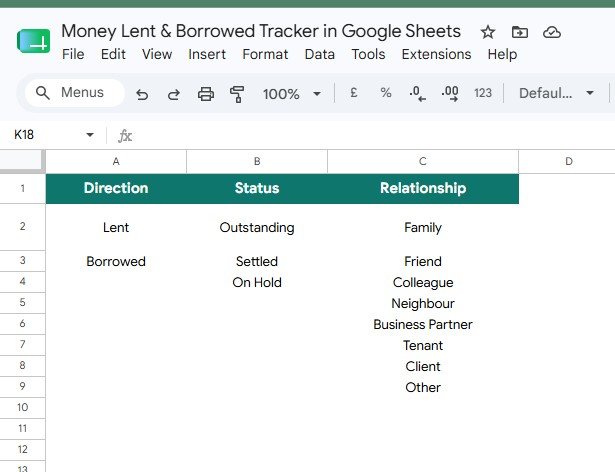This screenshot has height=472, width=615.
Task: Open the zoom 100% dropdown
Action: click(292, 94)
